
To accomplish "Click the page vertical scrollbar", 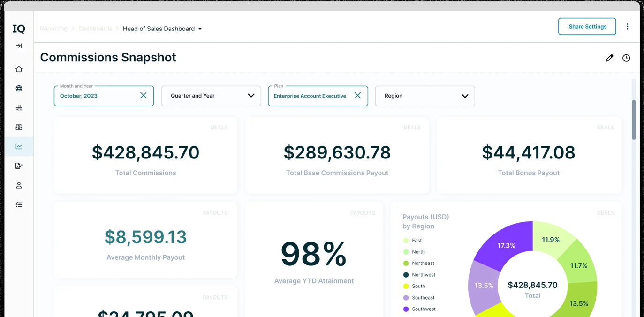I will point(634,120).
